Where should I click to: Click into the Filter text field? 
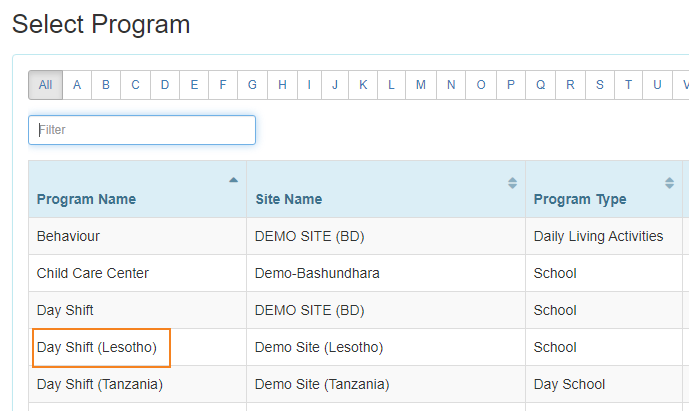pos(142,130)
